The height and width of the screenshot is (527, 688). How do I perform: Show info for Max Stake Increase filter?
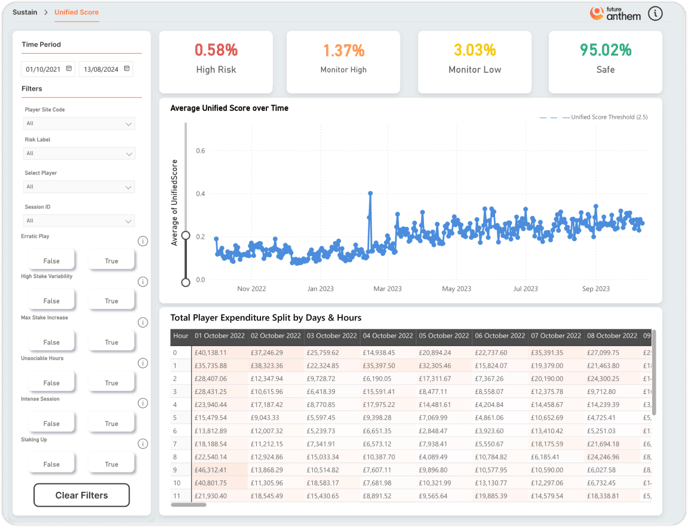pyautogui.click(x=142, y=323)
